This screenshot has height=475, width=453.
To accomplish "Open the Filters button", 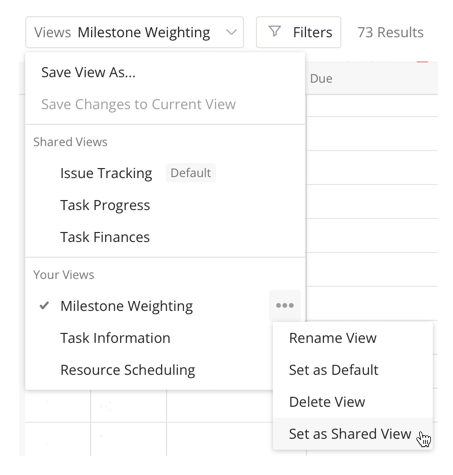I will pyautogui.click(x=298, y=32).
